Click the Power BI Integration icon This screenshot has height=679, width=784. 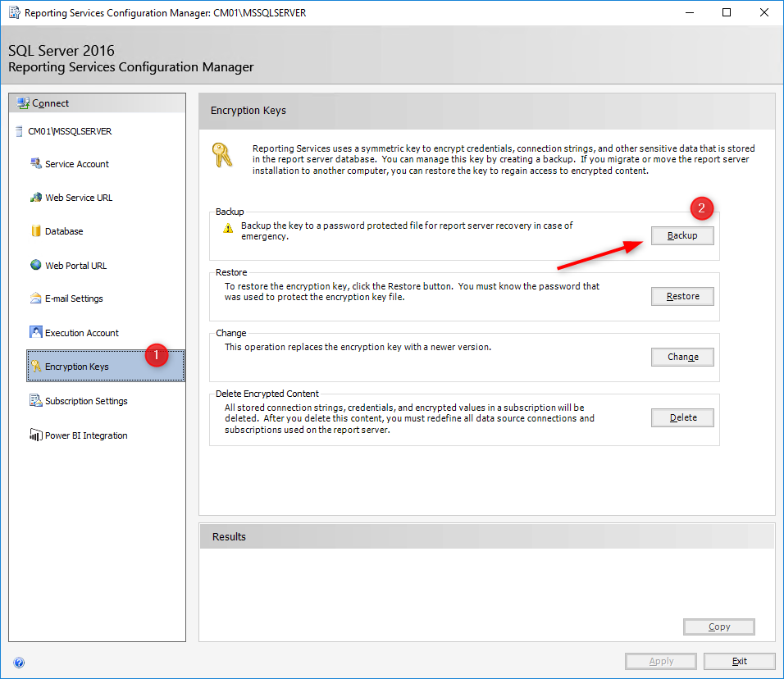pyautogui.click(x=36, y=435)
